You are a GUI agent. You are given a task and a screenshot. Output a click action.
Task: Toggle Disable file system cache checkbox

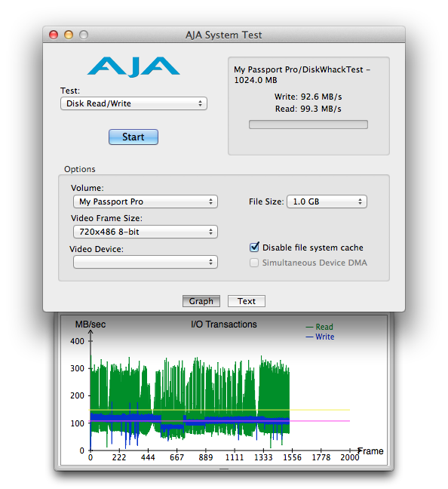point(254,247)
